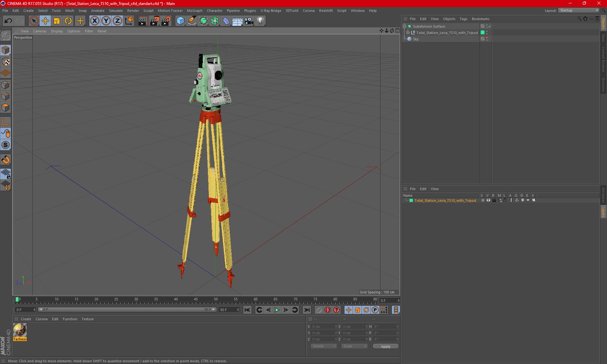
Task: Toggle X-axis lock
Action: pos(95,21)
